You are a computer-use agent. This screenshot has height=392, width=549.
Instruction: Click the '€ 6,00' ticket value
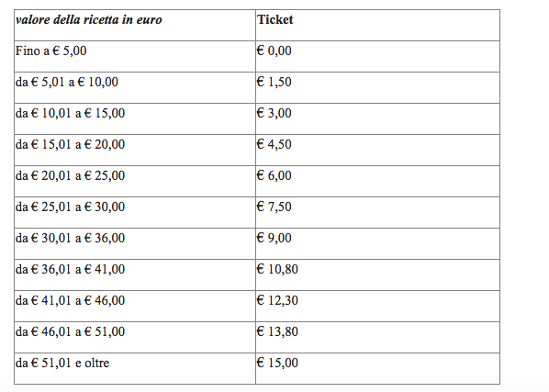point(274,175)
